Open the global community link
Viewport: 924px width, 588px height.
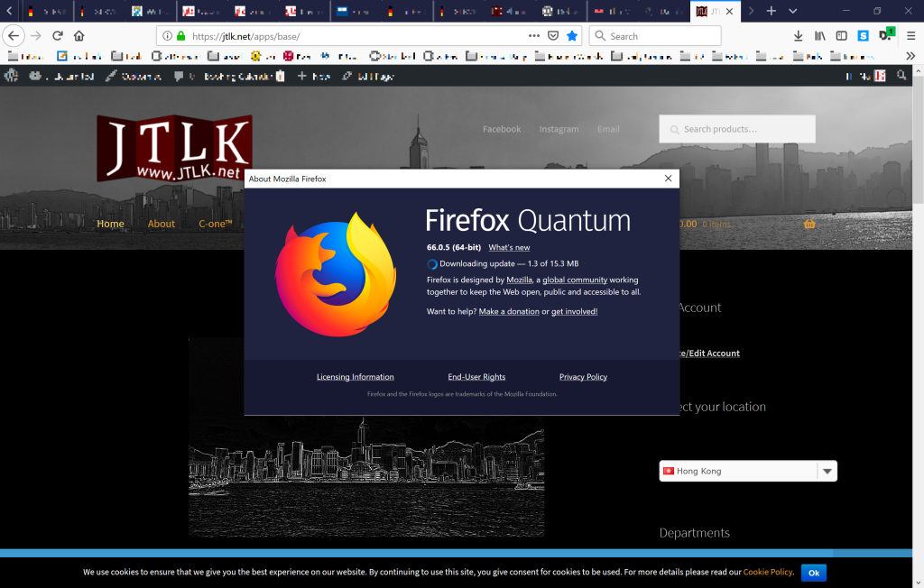point(575,280)
